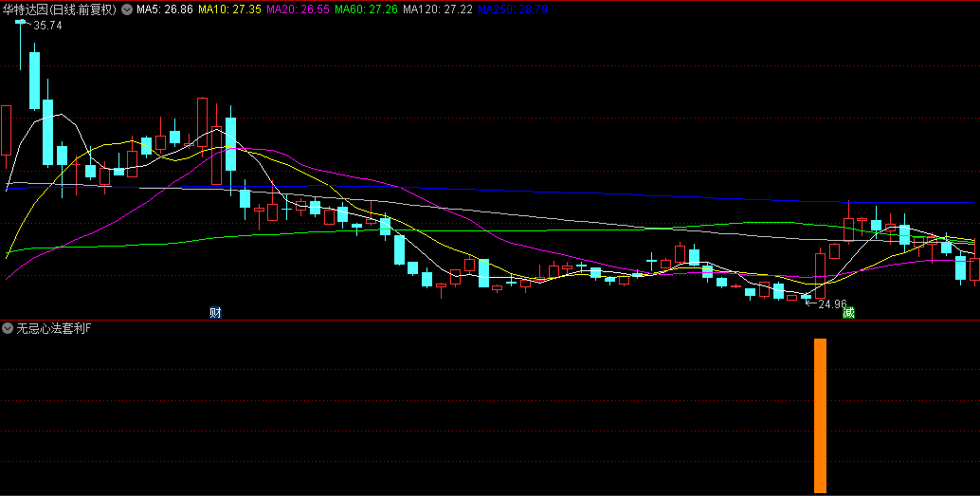This screenshot has height=496, width=980.
Task: Select the stock title 华特达因(日线.前复权)
Action: pyautogui.click(x=60, y=9)
